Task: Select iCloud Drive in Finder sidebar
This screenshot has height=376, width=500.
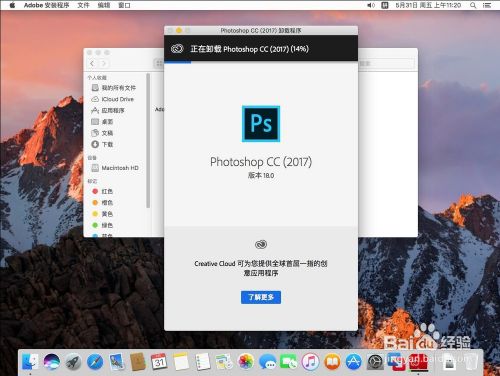Action: 113,99
